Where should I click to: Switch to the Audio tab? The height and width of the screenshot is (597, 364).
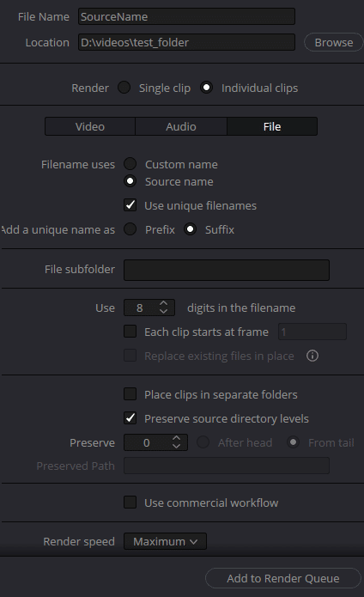tap(181, 126)
